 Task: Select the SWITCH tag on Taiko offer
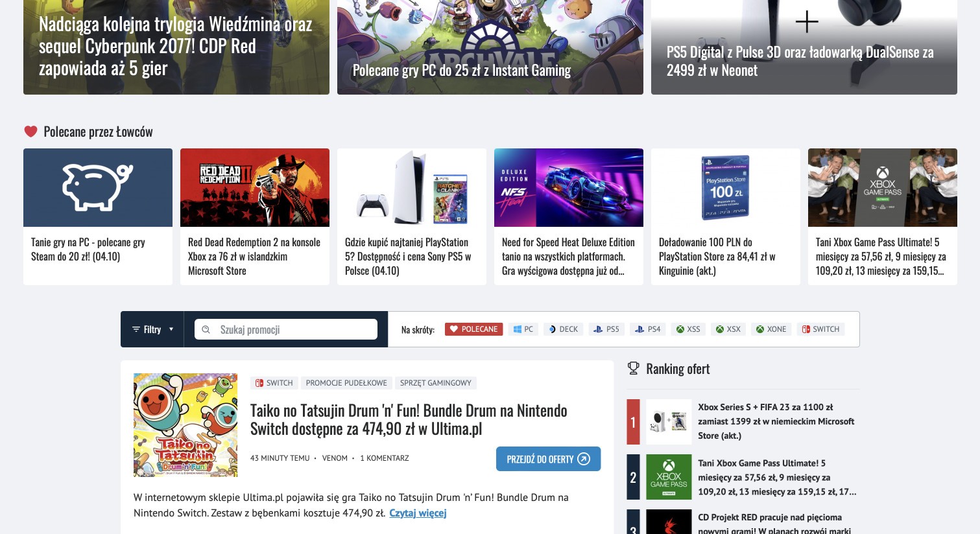coord(274,383)
